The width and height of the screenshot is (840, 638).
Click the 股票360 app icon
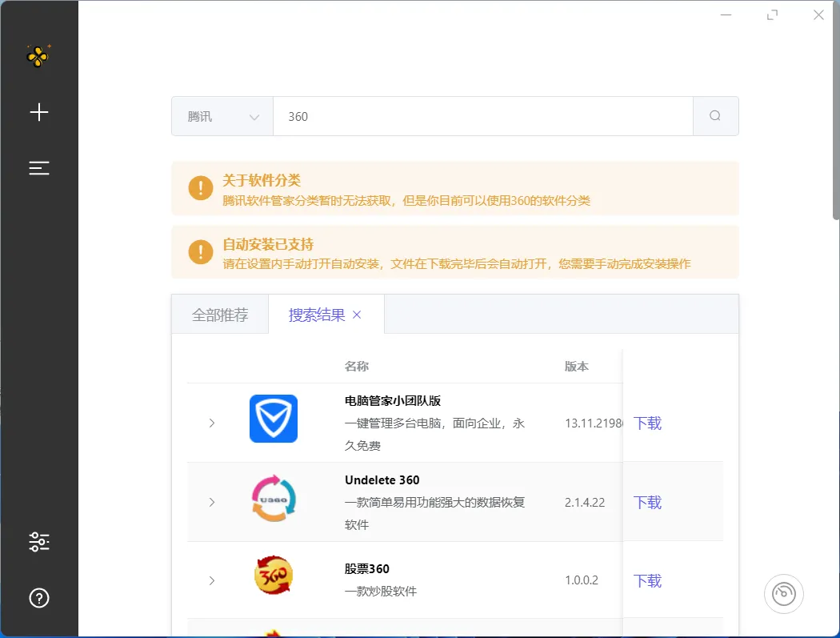tap(274, 576)
